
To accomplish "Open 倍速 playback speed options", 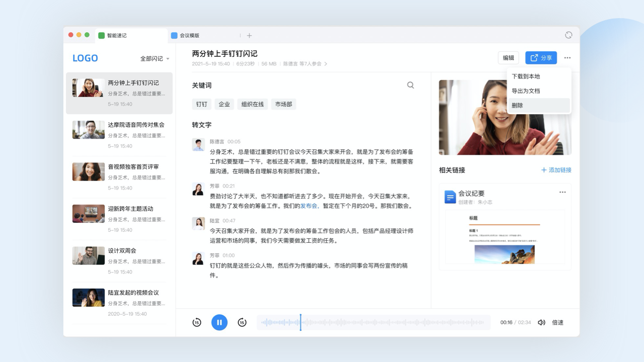I will tap(557, 322).
